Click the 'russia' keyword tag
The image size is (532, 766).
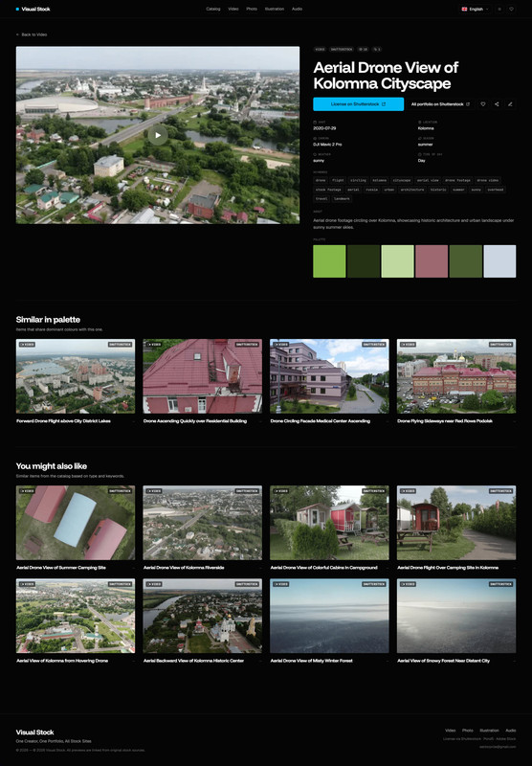pos(372,190)
